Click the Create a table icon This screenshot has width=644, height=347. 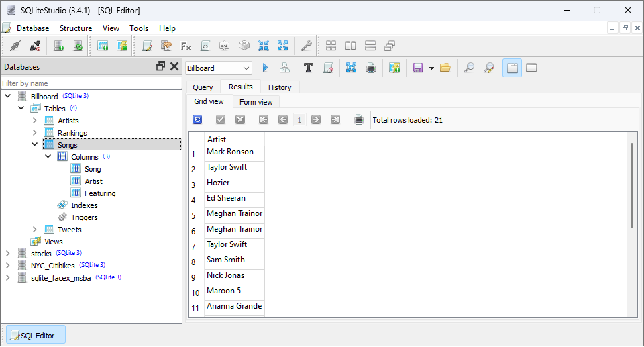point(102,46)
